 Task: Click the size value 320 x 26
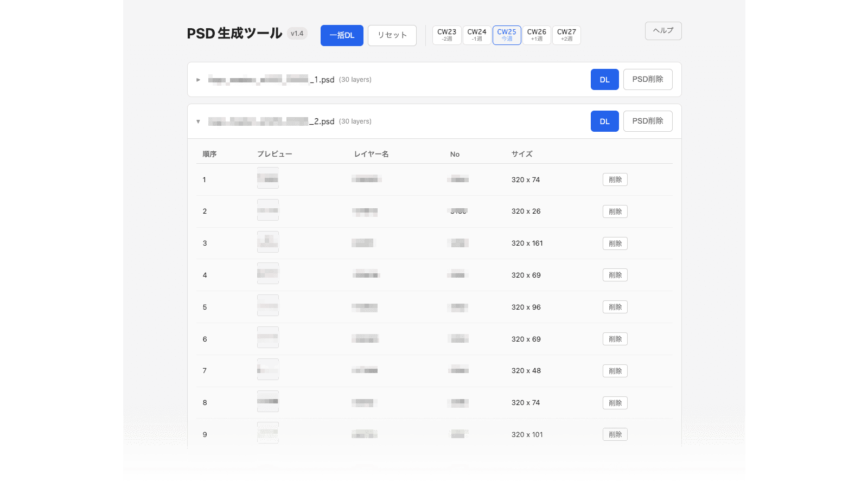coord(526,211)
